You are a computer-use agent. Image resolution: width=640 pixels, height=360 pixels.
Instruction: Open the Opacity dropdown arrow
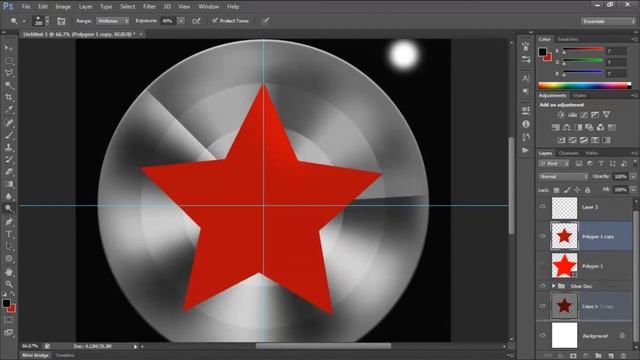[633, 176]
